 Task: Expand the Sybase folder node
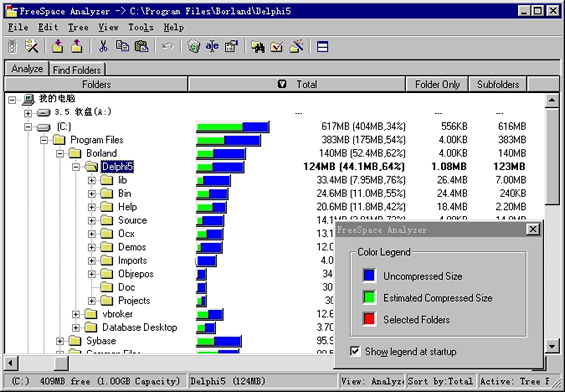(60, 341)
